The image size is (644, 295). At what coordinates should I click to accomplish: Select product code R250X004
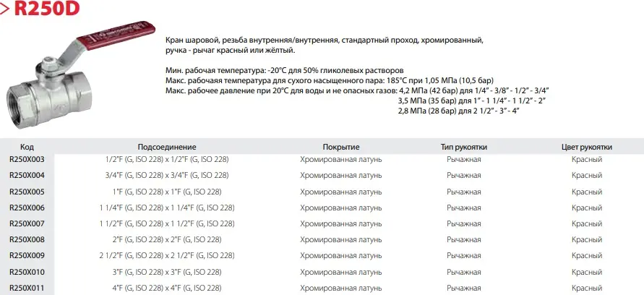27,176
